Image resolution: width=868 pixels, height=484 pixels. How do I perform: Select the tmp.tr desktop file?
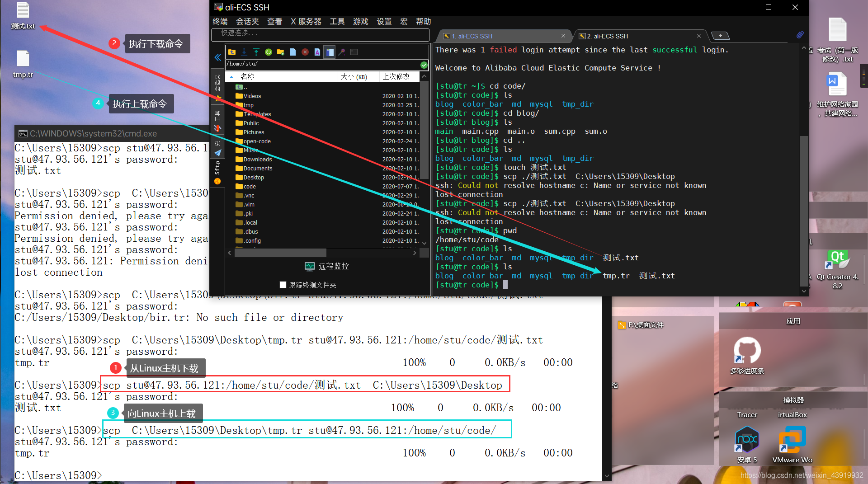23,64
